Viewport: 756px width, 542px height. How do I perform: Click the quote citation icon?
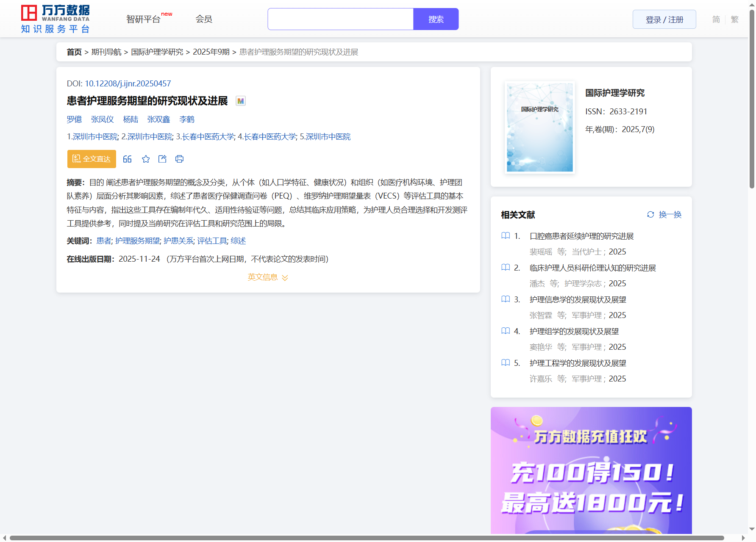(127, 159)
